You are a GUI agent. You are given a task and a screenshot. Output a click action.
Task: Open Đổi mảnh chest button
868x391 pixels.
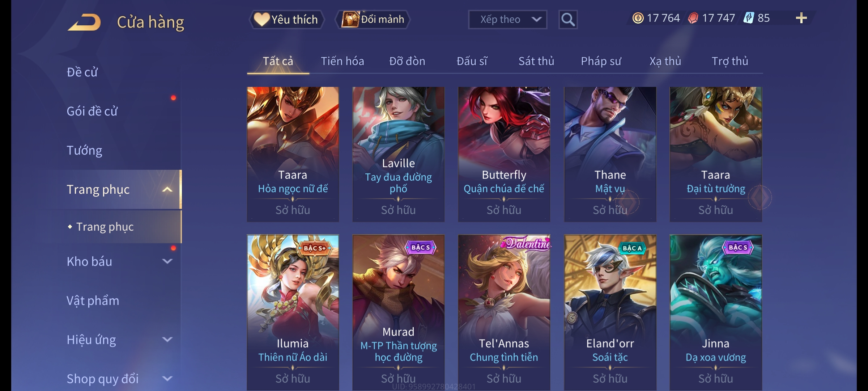click(x=373, y=20)
